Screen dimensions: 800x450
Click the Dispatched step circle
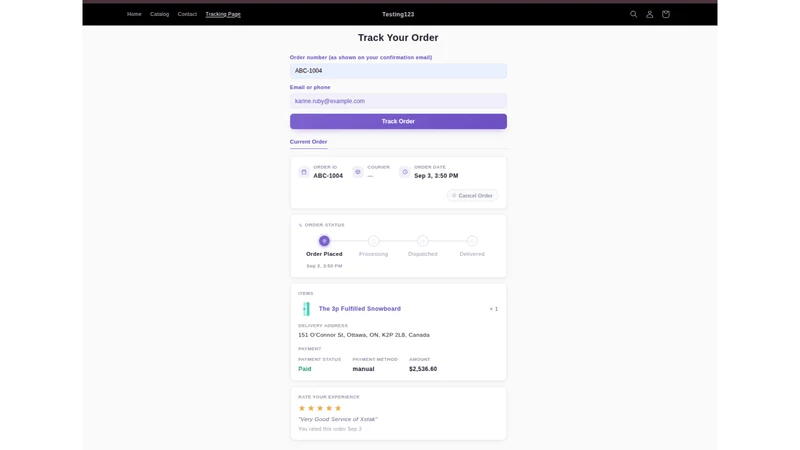[x=422, y=241]
